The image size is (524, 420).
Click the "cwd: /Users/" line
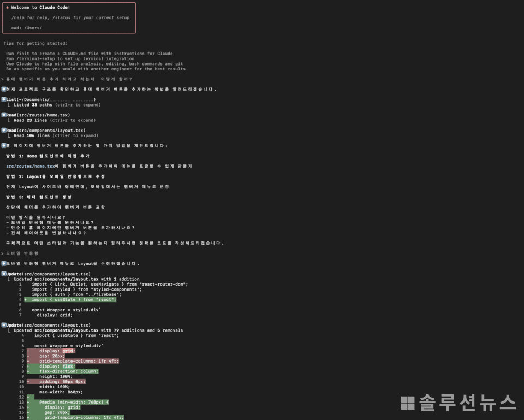(27, 28)
